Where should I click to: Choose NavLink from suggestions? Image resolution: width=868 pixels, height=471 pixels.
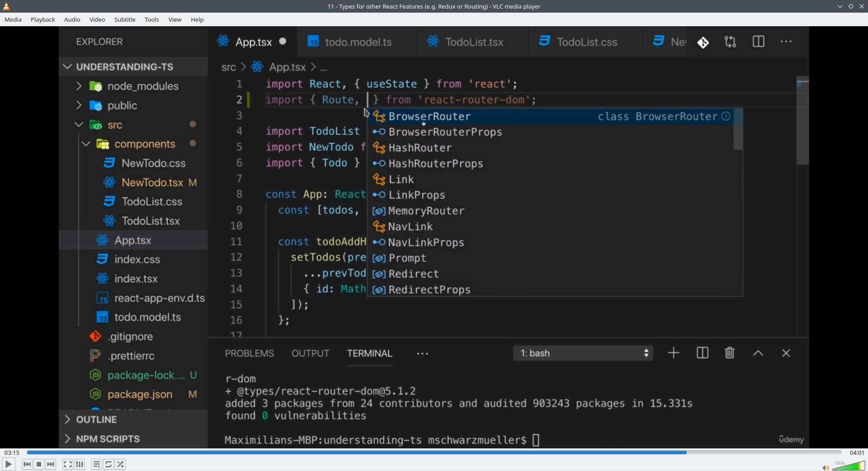tap(551, 226)
